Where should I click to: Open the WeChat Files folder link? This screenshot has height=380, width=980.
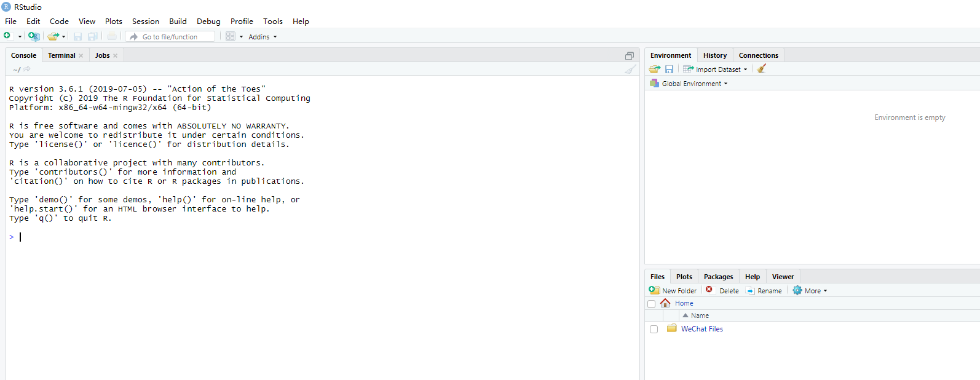[702, 329]
